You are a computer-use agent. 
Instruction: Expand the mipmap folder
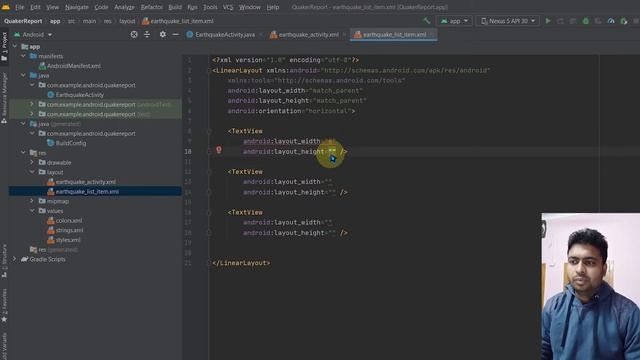coord(32,201)
